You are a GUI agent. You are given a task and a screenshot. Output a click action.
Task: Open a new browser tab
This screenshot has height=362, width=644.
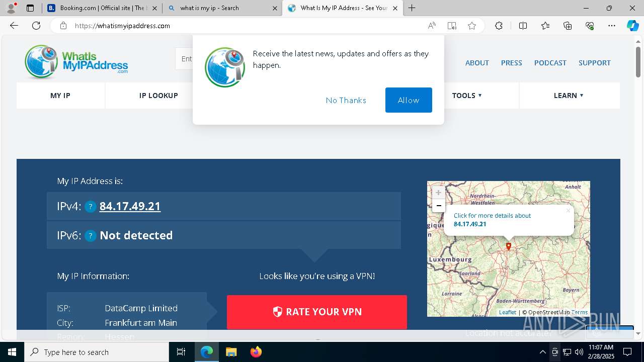click(412, 8)
